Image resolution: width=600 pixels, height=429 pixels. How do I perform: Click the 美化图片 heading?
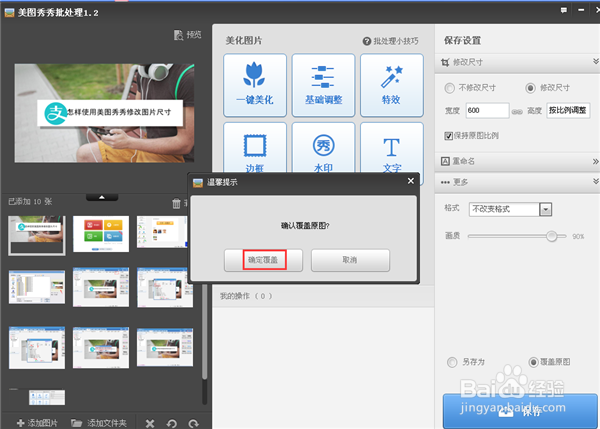(x=244, y=41)
